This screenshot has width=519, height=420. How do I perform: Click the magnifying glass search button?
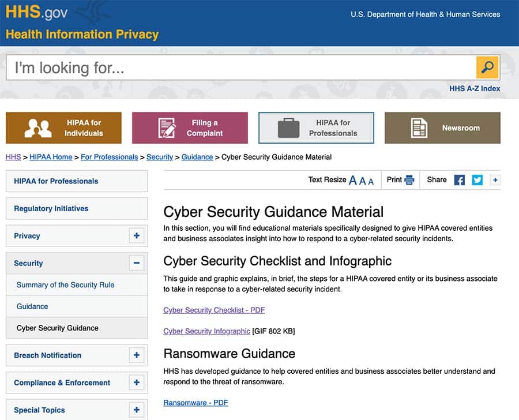487,67
